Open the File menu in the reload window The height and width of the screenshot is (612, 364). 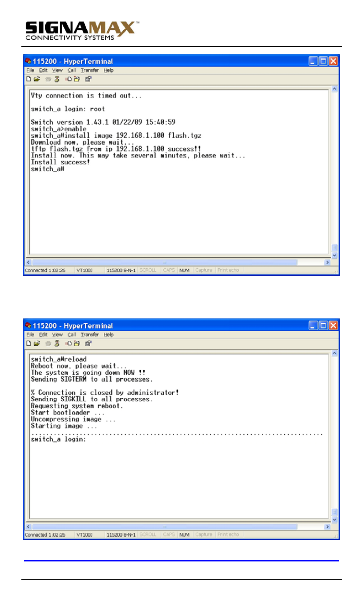pyautogui.click(x=30, y=335)
